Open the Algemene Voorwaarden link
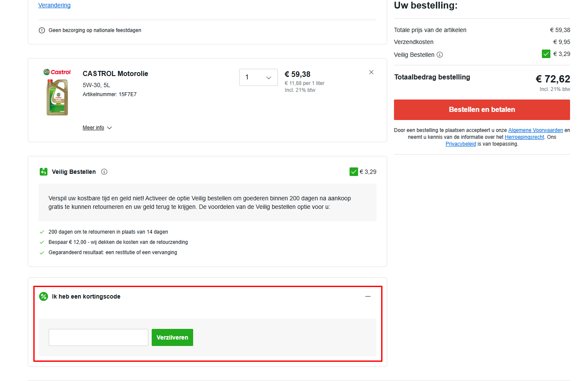The image size is (588, 381). tap(535, 130)
